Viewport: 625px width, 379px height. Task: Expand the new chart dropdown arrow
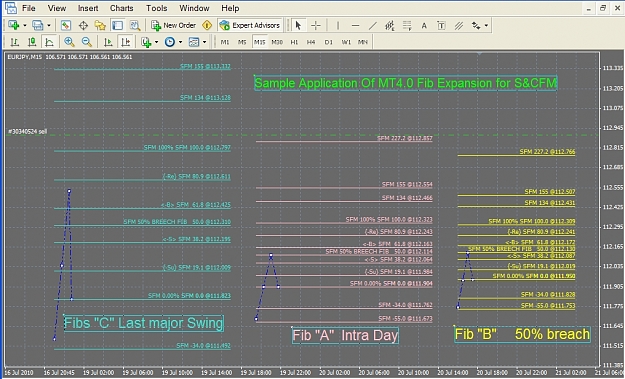pos(24,26)
